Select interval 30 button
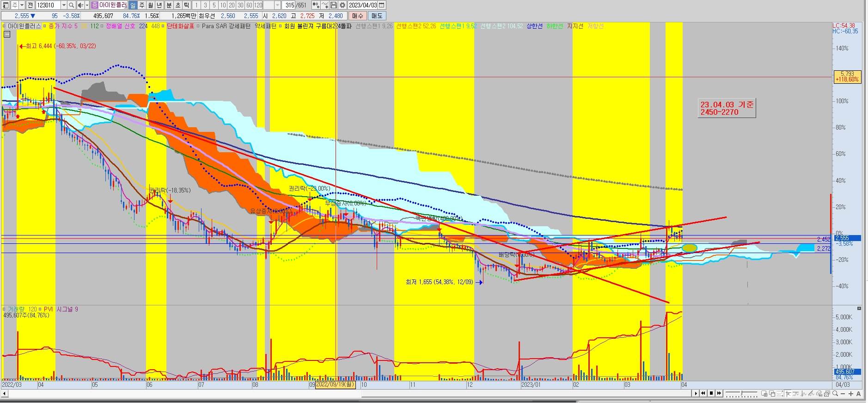 click(240, 5)
